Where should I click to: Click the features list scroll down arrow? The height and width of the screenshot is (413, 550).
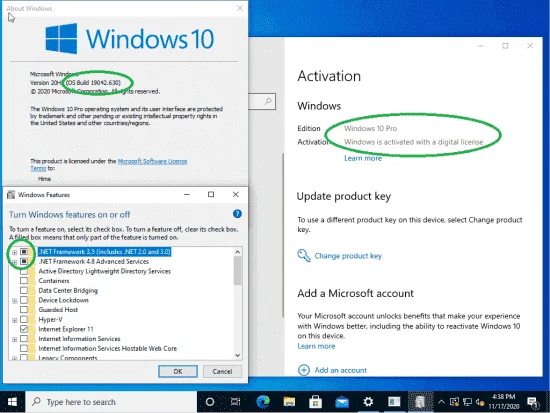point(238,355)
